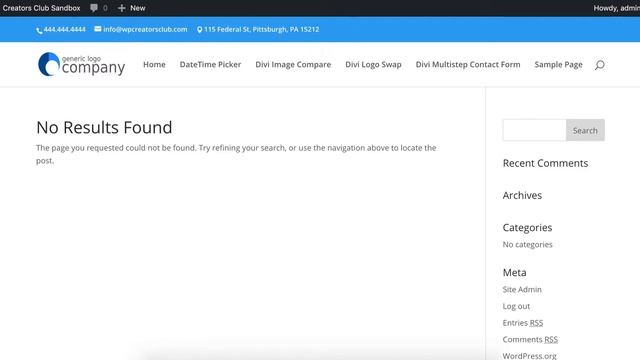This screenshot has height=360, width=640.
Task: Go to Home menu item
Action: (154, 64)
